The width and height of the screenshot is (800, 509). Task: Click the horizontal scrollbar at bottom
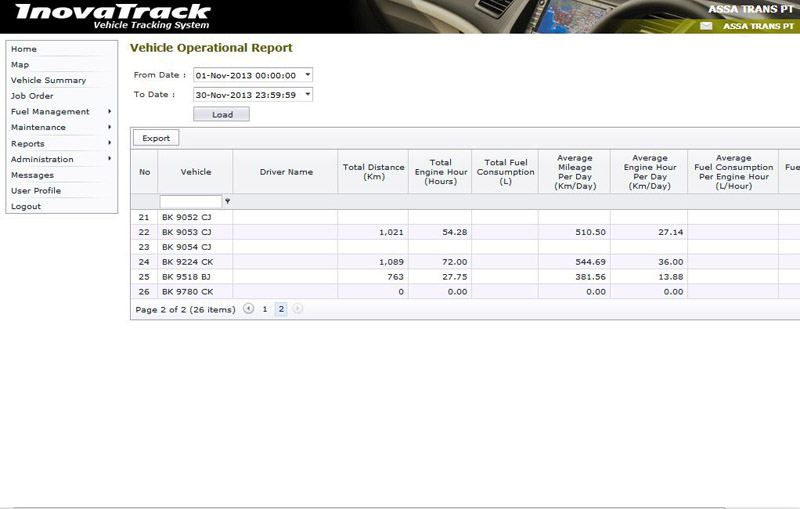coord(368,507)
